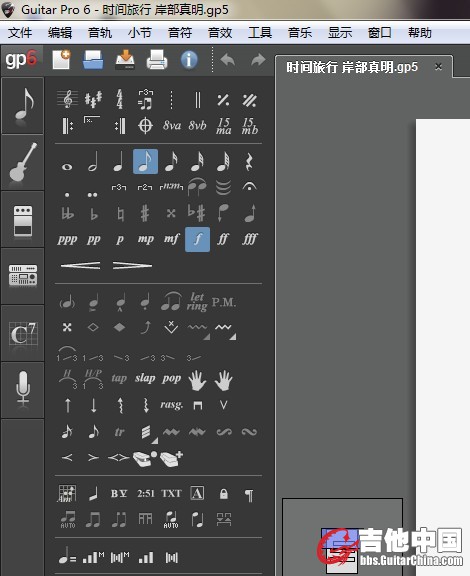Click the print icon

tap(157, 60)
